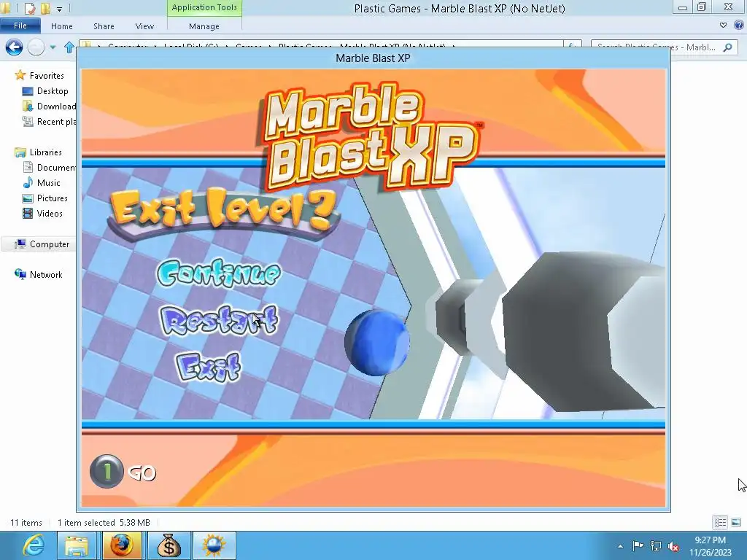The height and width of the screenshot is (560, 747).
Task: Click the Up one level arrow
Action: pyautogui.click(x=69, y=47)
